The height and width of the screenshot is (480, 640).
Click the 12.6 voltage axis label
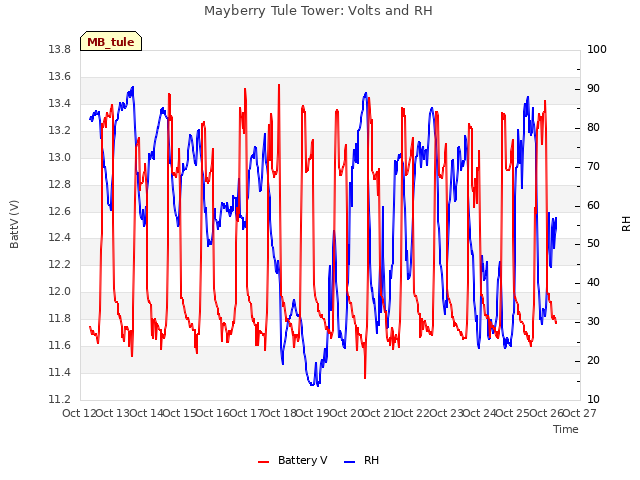coord(59,211)
